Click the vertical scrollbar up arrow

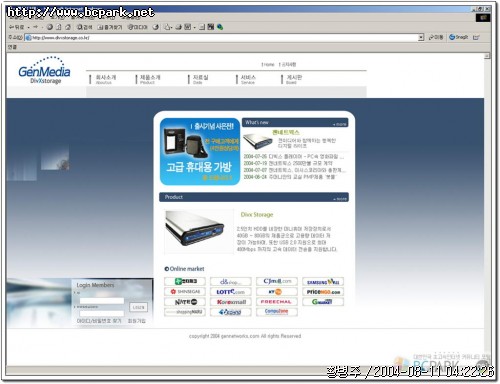pos(487,55)
